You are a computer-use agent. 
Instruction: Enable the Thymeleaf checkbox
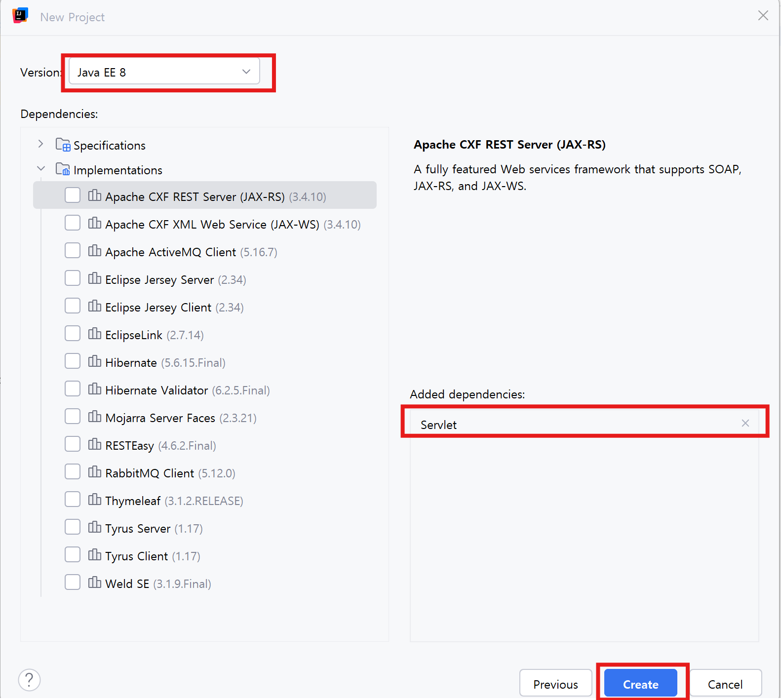(73, 499)
